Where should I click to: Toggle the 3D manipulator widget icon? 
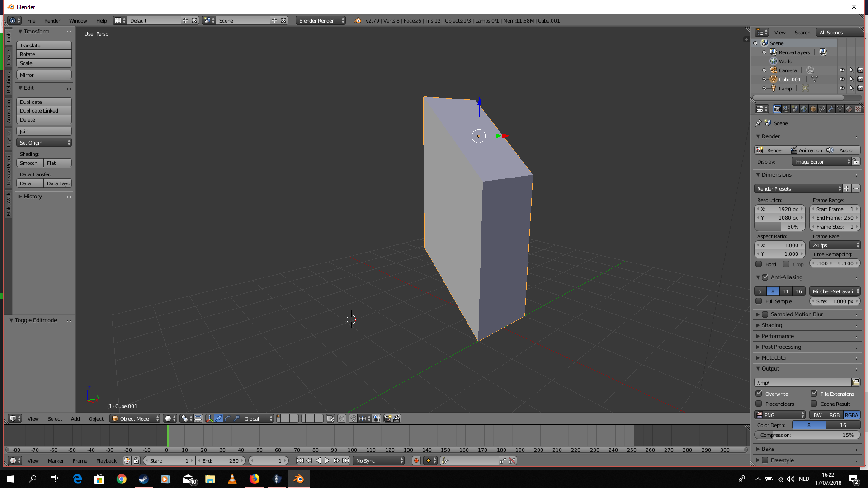(x=209, y=418)
